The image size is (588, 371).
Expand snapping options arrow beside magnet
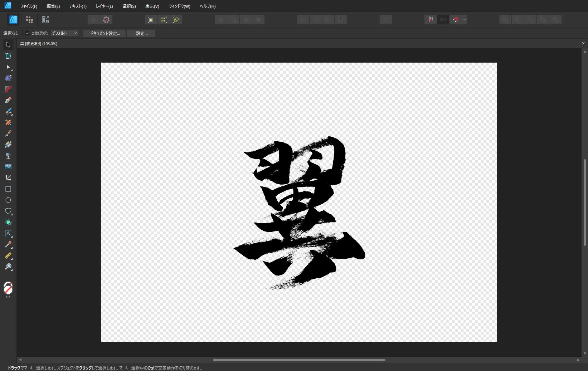(464, 20)
